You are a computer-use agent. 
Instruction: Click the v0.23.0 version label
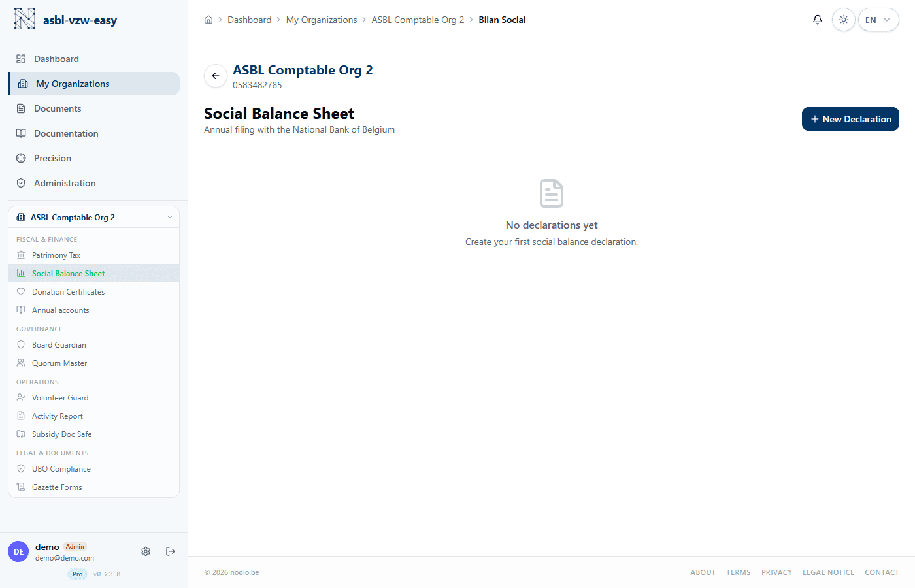(x=107, y=574)
